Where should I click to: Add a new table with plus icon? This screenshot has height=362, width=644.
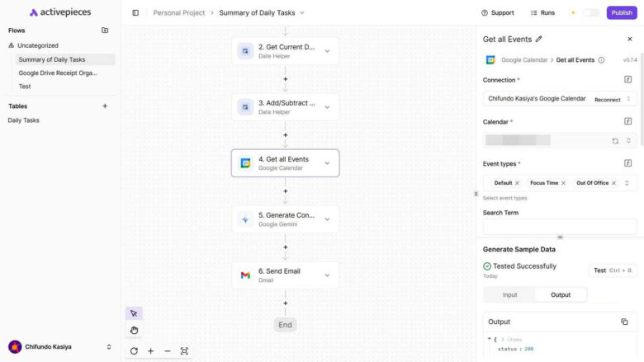click(x=105, y=106)
